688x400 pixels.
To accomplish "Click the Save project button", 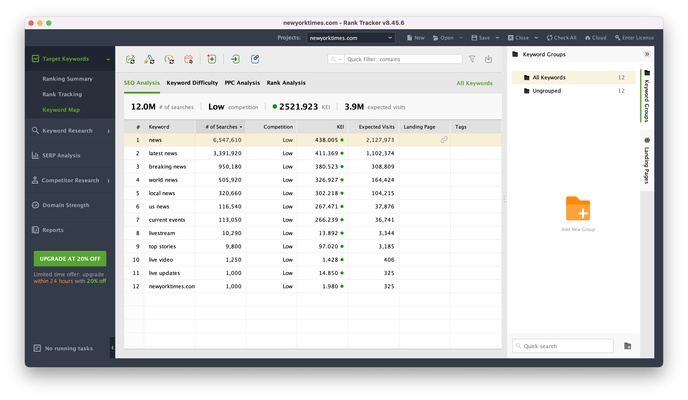I will point(480,38).
